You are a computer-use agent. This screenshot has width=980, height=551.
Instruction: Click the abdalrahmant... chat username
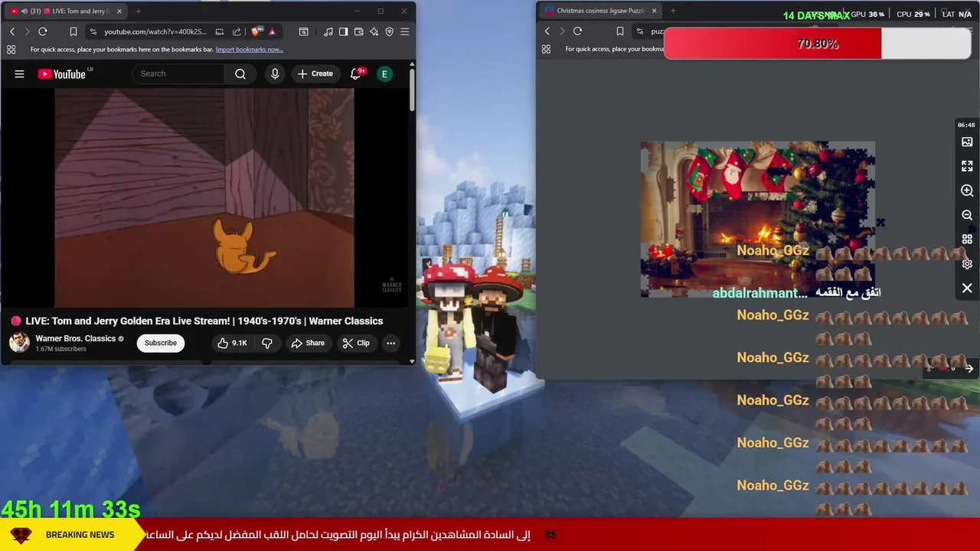coord(759,293)
